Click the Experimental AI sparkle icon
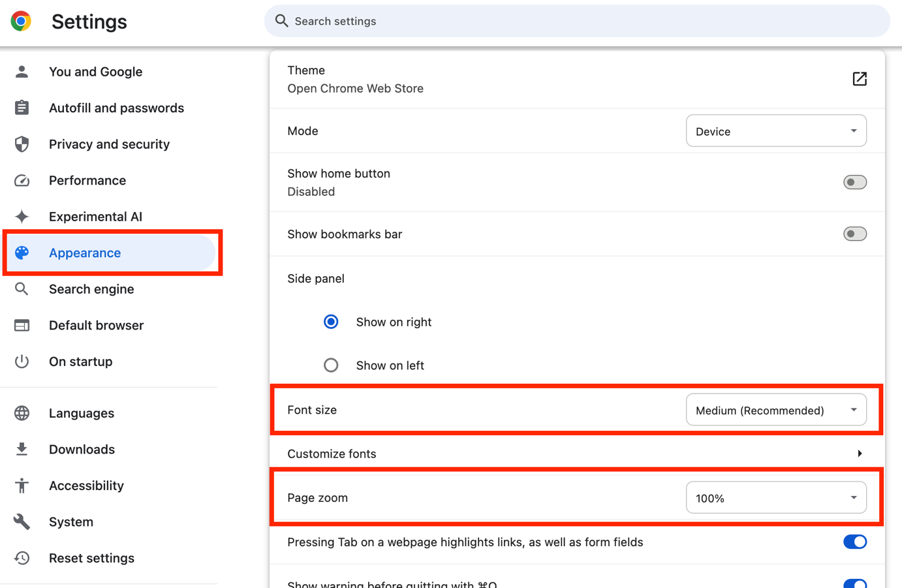The image size is (902, 588). pos(22,217)
